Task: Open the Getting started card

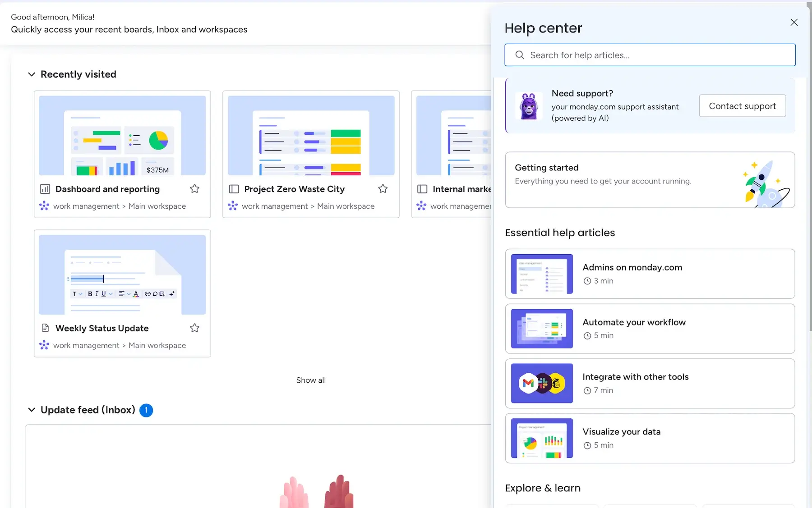Action: point(650,180)
